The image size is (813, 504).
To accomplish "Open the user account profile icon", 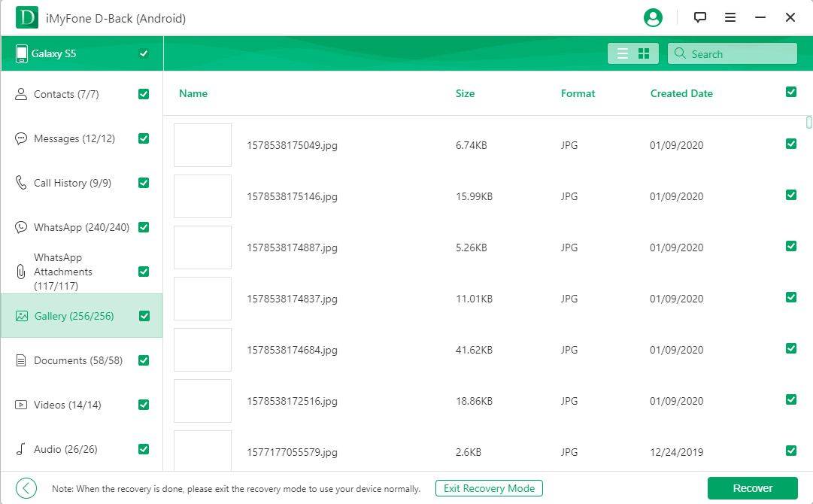I will pyautogui.click(x=653, y=17).
